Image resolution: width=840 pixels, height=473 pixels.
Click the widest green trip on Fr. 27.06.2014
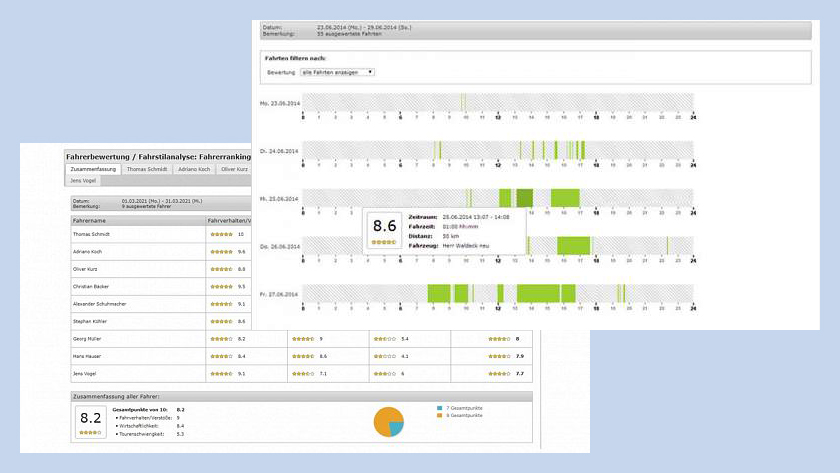click(538, 294)
